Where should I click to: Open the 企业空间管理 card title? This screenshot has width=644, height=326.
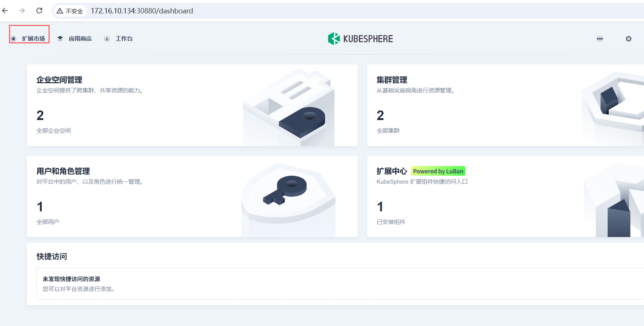tap(59, 80)
